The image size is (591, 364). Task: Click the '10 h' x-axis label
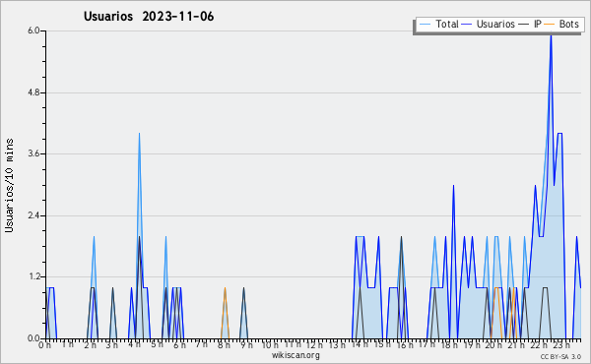[270, 345]
